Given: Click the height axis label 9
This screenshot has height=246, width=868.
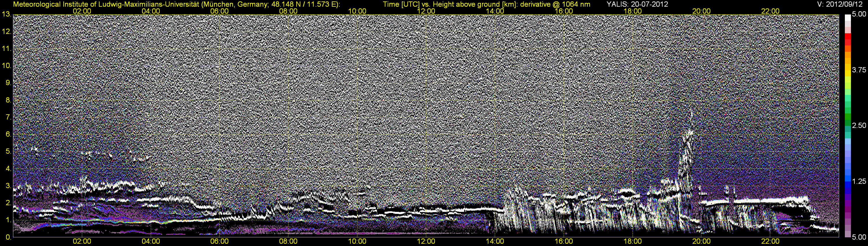Looking at the screenshot, I should (8, 83).
